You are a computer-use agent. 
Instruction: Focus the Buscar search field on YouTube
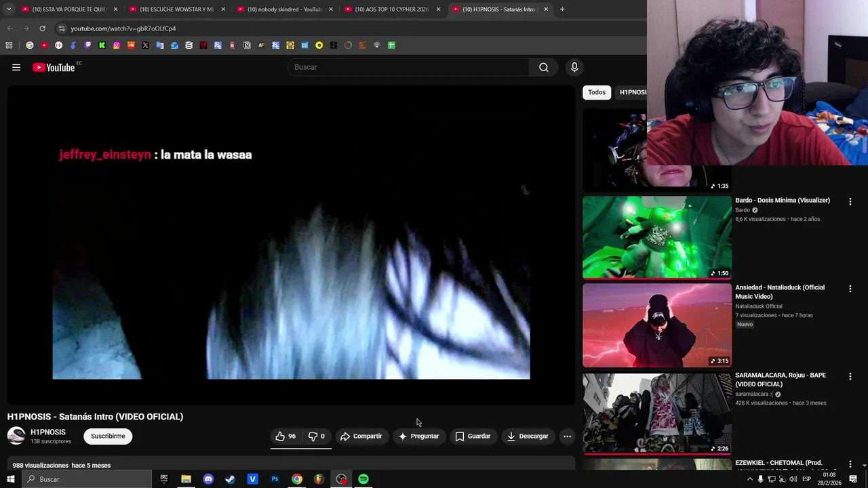click(409, 67)
